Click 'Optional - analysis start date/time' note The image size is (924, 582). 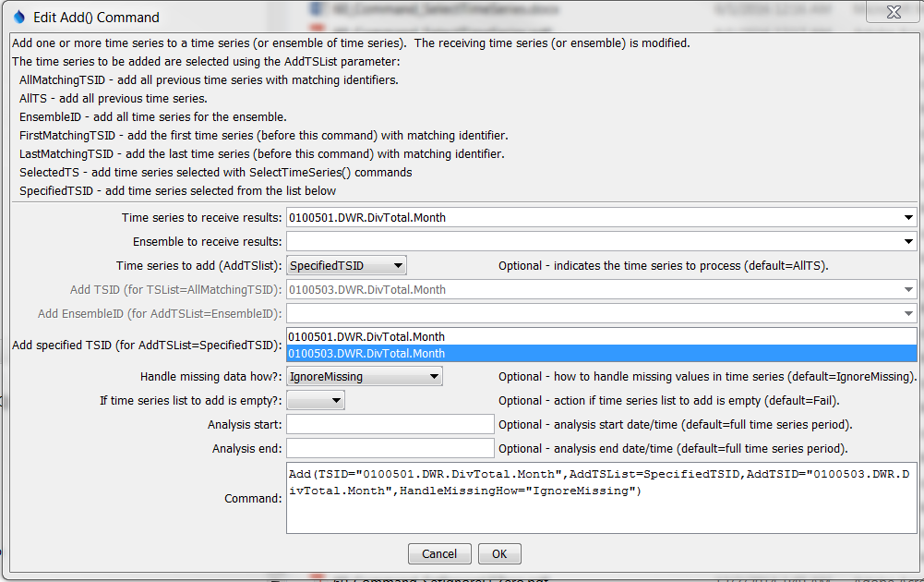676,425
